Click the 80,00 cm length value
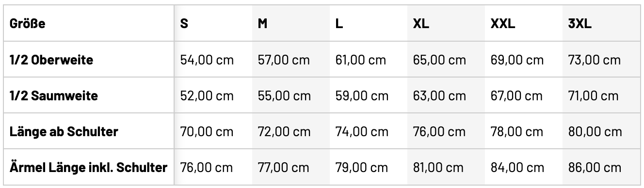Screen dimensions: 644x188 click(x=595, y=132)
